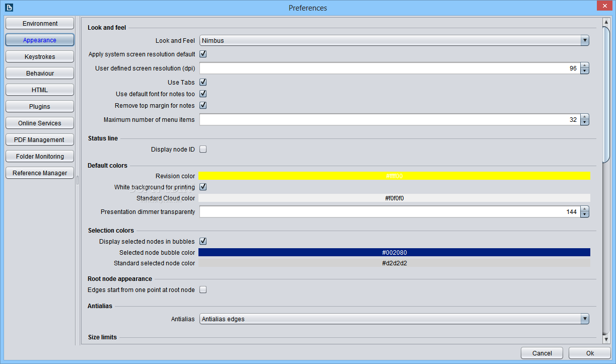
Task: Enable Edges start from one point
Action: 203,289
